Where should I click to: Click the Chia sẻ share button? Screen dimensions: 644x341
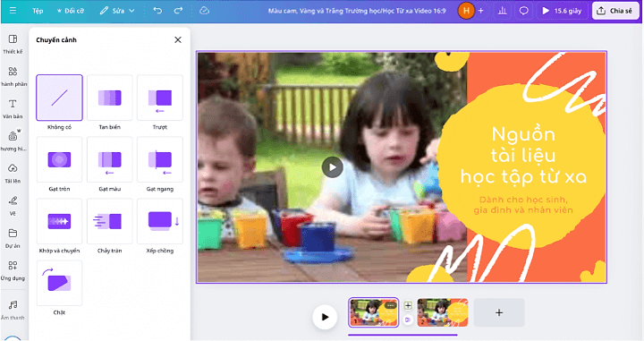614,11
